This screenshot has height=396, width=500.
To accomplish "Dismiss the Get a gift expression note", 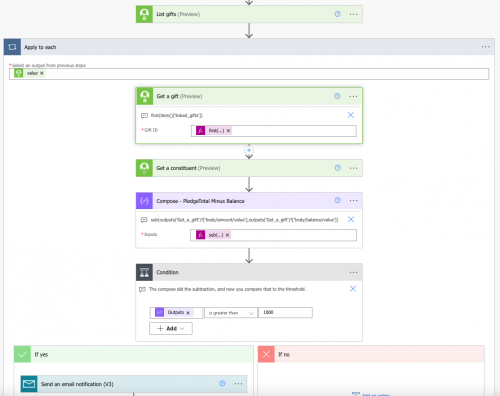I will point(351,115).
